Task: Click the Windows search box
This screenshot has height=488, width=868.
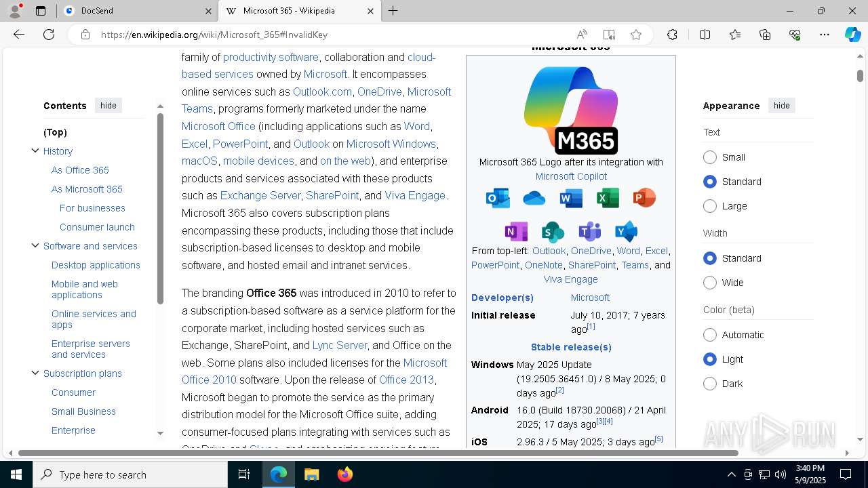Action: (x=130, y=474)
